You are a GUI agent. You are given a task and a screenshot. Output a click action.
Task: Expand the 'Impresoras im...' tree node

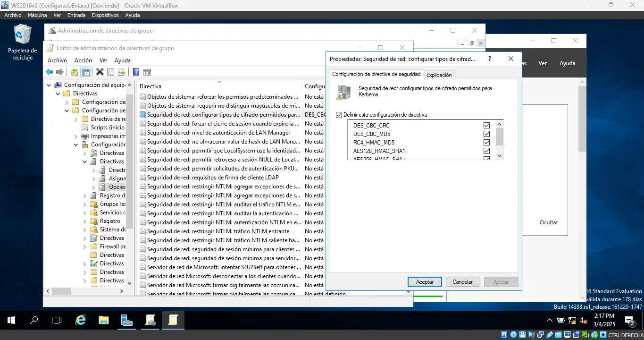(x=76, y=136)
